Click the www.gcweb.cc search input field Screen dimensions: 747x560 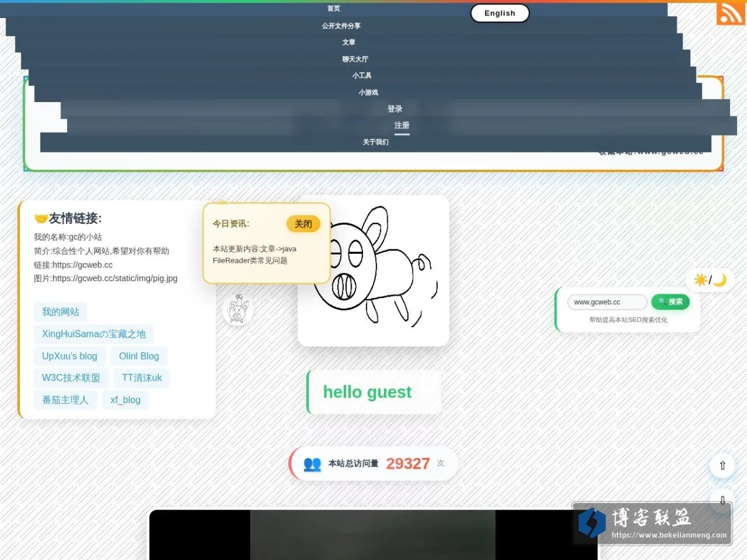pyautogui.click(x=608, y=302)
